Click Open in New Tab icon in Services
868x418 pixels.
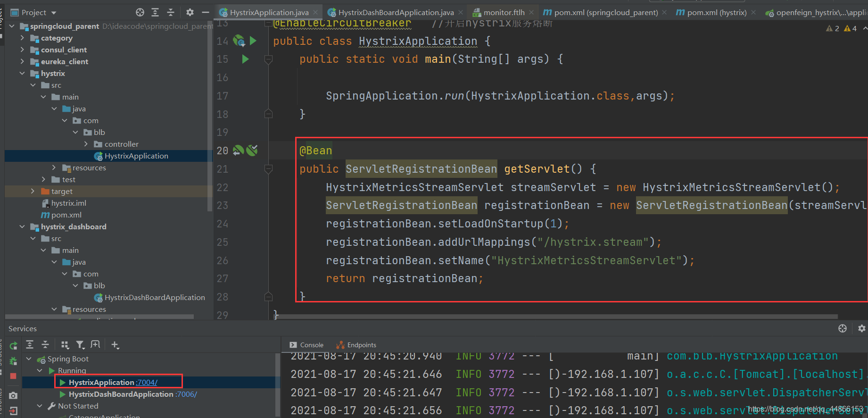[x=96, y=345]
